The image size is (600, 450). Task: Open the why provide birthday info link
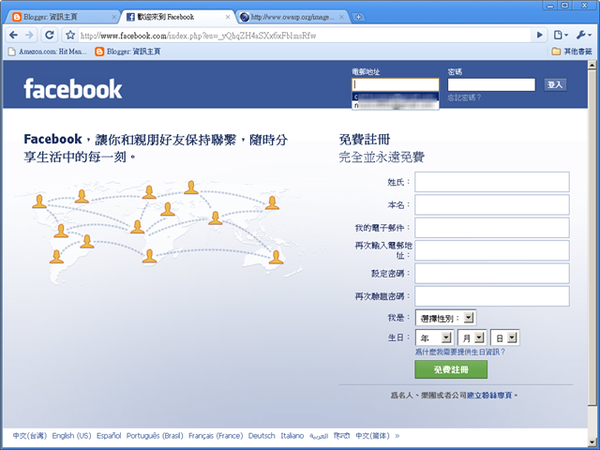pyautogui.click(x=460, y=352)
